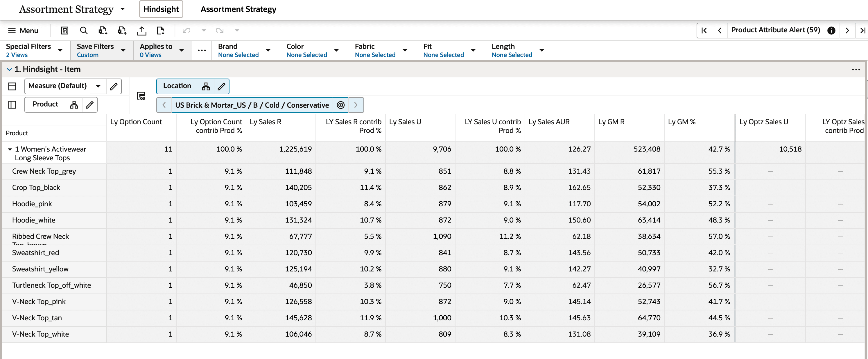Click the target icon beside Conservative location

tap(341, 105)
